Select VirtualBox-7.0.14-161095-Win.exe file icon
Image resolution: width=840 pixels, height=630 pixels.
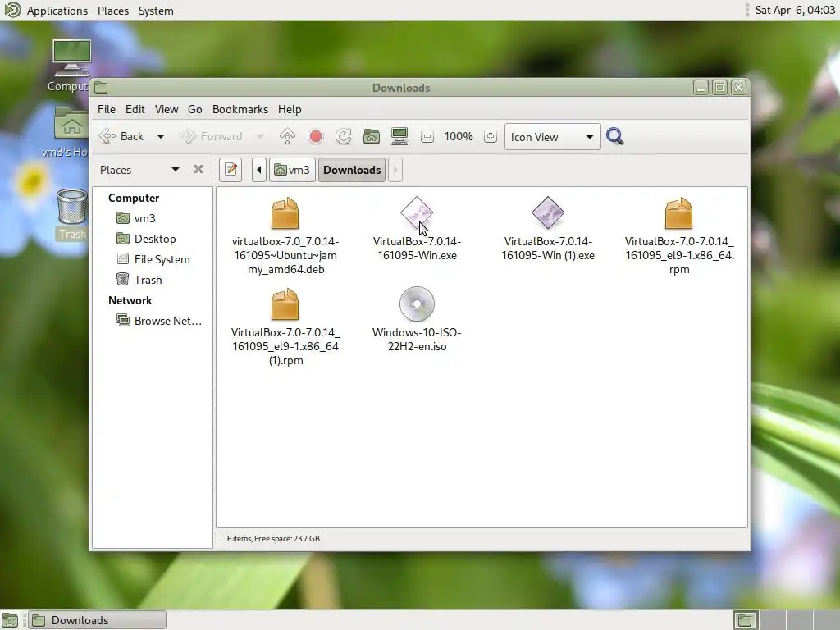[x=417, y=212]
